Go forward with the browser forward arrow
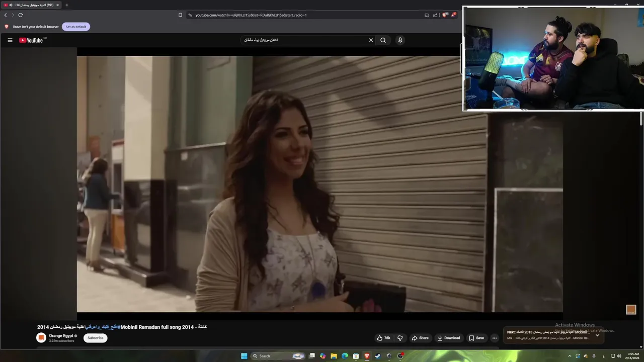 (x=13, y=15)
